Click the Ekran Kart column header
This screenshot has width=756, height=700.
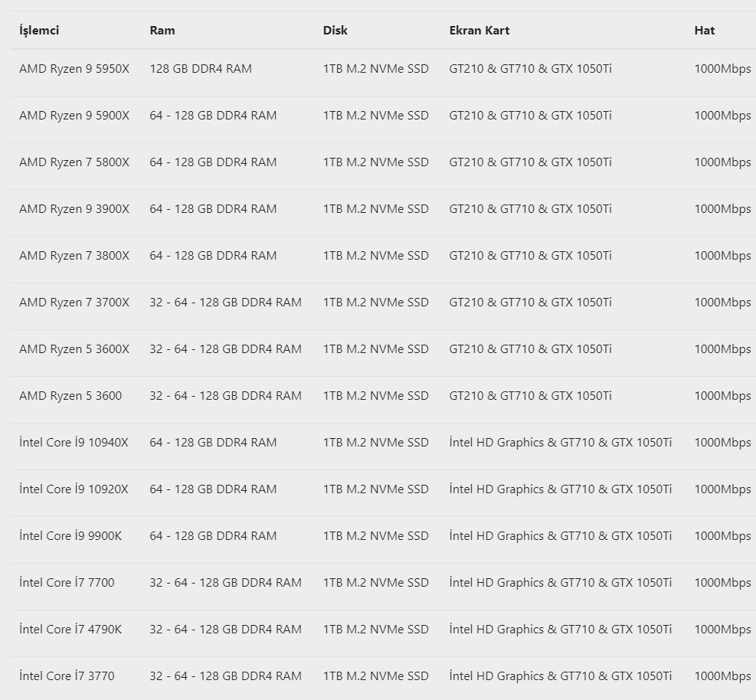479,31
